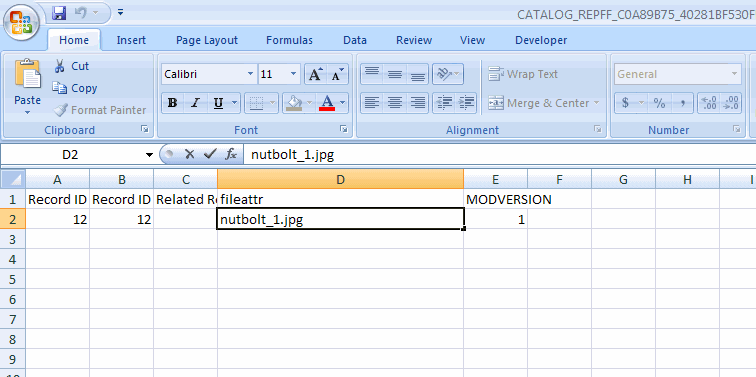
Task: Expand the font color palette arrow
Action: (343, 103)
